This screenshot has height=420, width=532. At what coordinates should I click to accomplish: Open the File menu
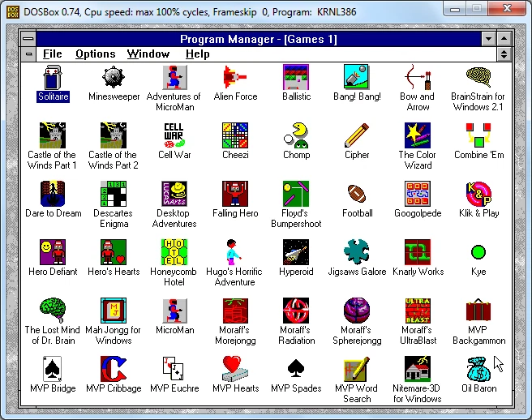52,54
